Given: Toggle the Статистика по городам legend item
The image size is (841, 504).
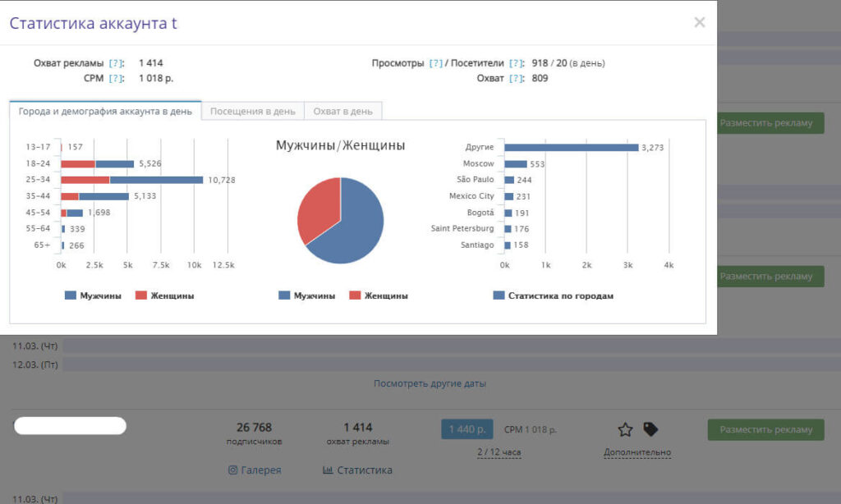Looking at the screenshot, I should [553, 296].
